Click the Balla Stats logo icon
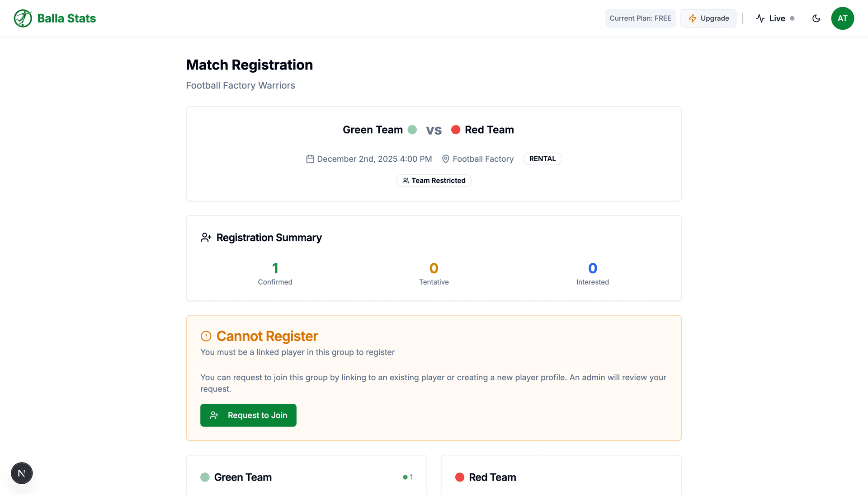The image size is (868, 495). pyautogui.click(x=23, y=18)
